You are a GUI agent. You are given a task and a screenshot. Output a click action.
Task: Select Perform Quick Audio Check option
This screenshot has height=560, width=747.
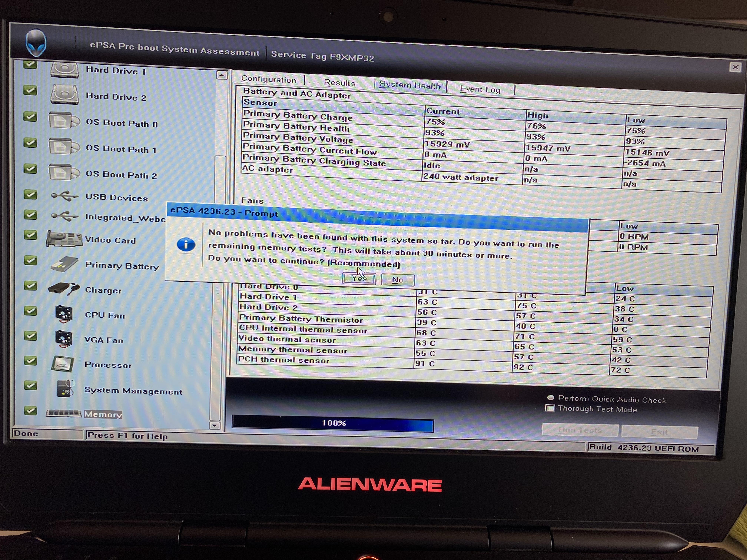click(550, 398)
